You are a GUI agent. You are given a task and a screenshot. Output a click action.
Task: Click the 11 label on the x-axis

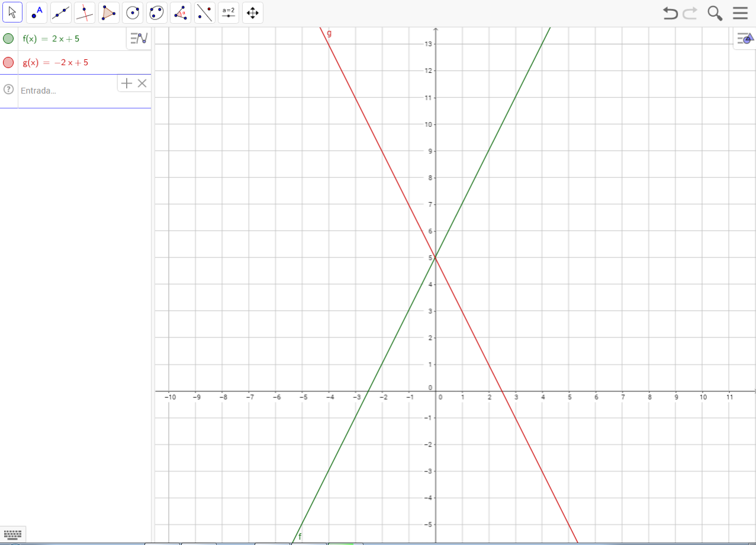tap(730, 397)
